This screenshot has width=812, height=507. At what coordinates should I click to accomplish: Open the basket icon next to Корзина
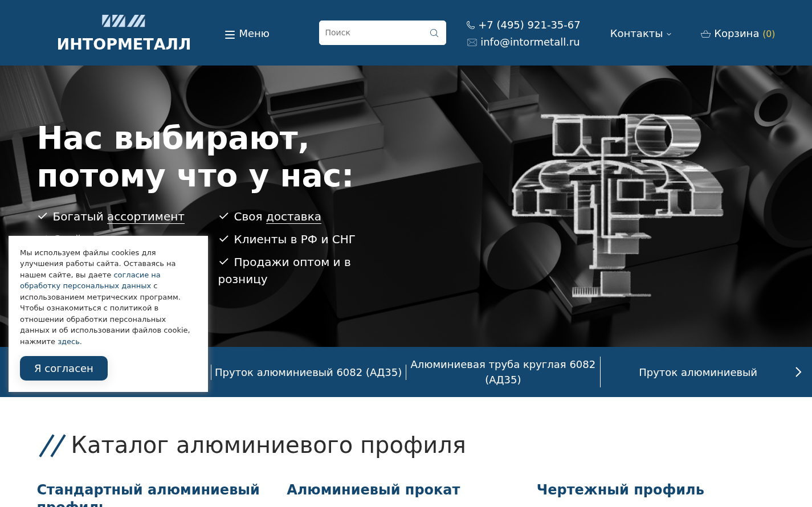pyautogui.click(x=705, y=34)
